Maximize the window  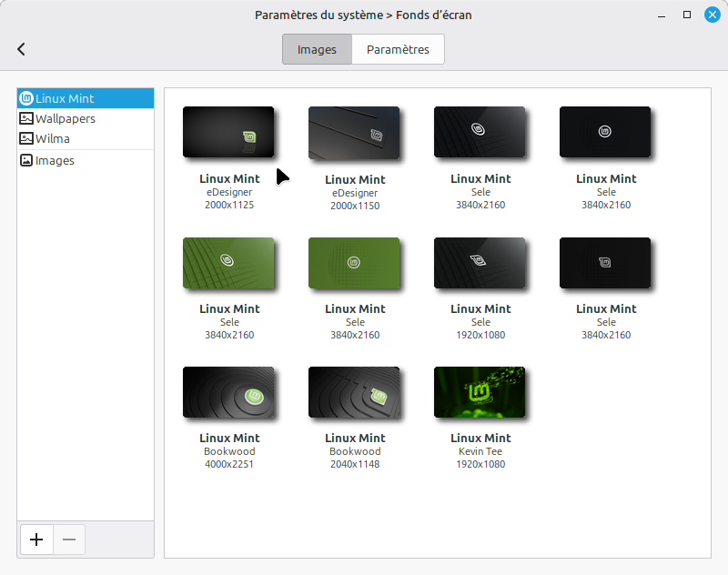pyautogui.click(x=687, y=15)
